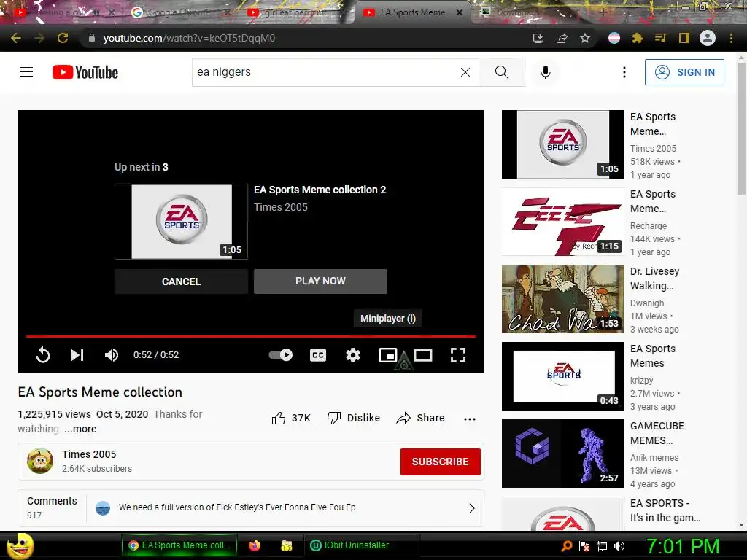Click the address bar URL
747x560 pixels.
[189, 38]
